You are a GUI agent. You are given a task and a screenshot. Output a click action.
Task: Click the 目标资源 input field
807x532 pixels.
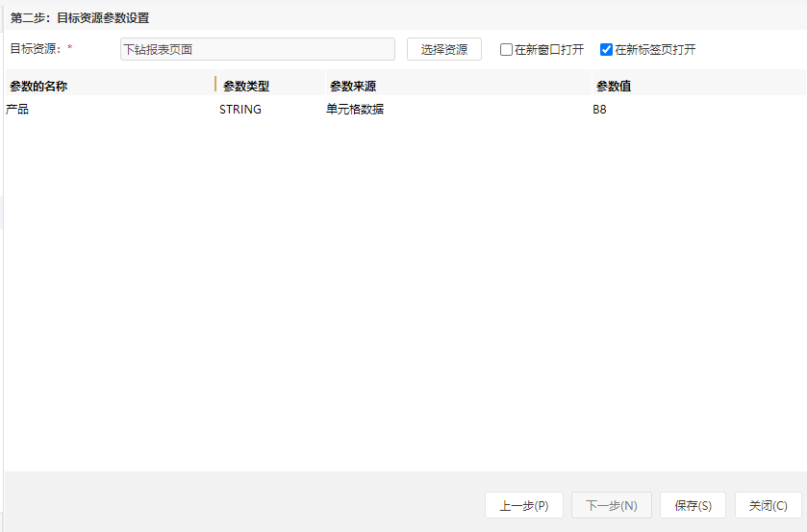(258, 49)
